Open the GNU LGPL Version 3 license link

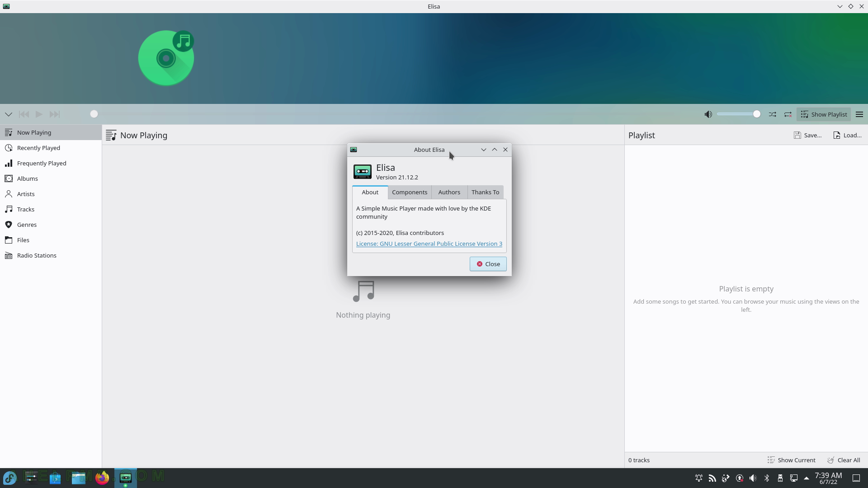coord(429,244)
